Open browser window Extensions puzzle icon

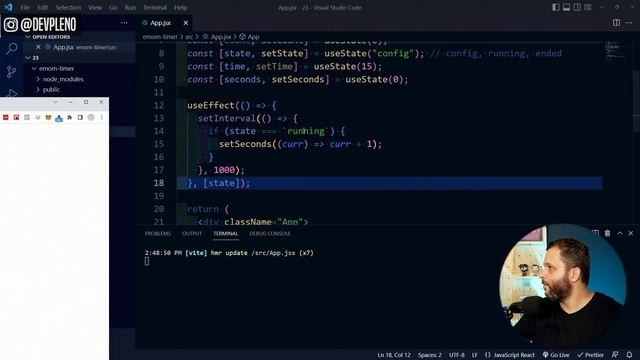pyautogui.click(x=69, y=117)
